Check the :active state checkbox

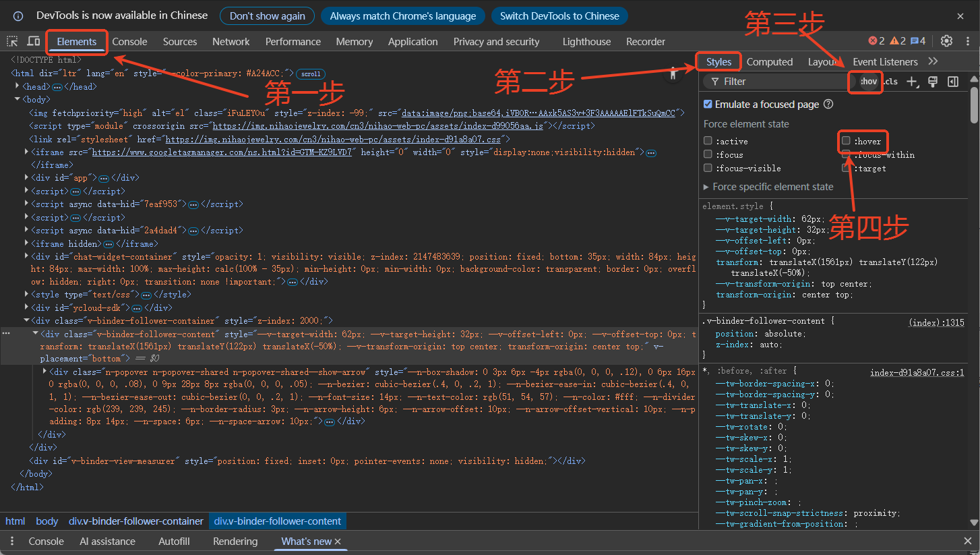pos(708,141)
